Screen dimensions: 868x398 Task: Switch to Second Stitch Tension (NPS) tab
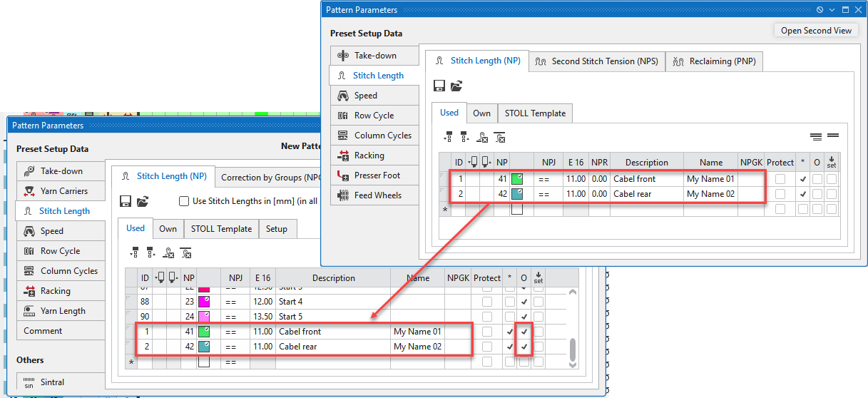tap(596, 61)
